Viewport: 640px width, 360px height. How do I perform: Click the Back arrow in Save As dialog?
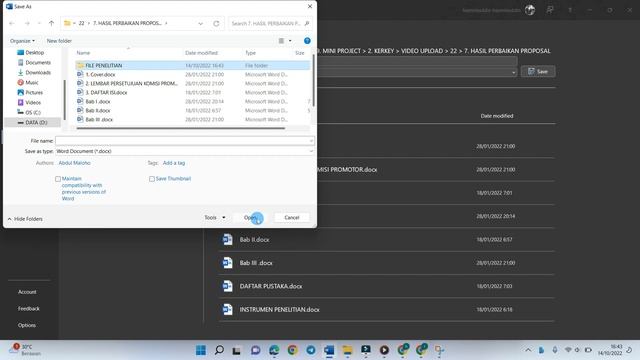12,23
